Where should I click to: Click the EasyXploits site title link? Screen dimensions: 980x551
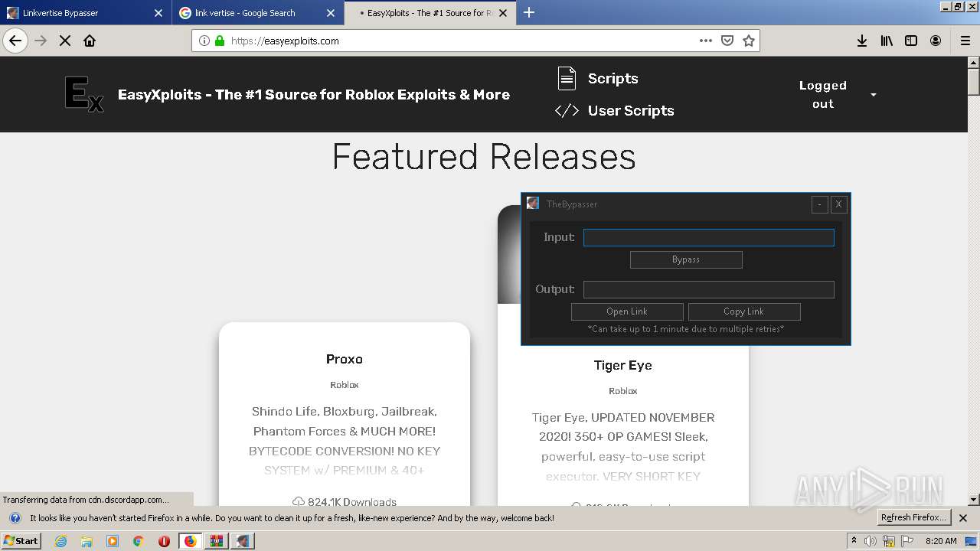coord(314,95)
